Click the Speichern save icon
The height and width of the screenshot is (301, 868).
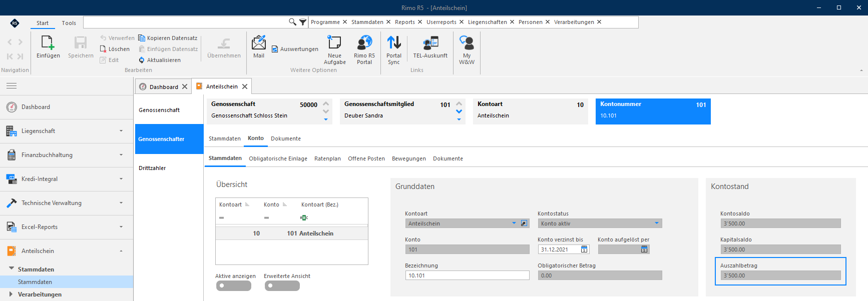[81, 43]
